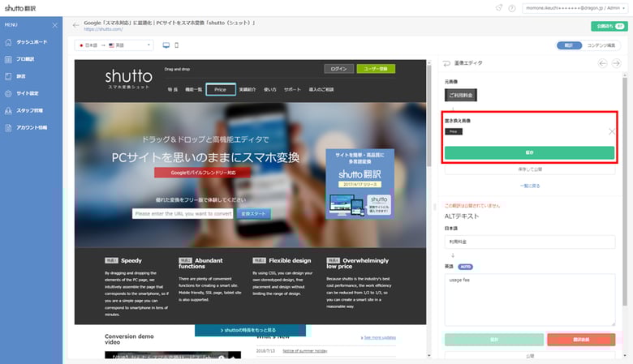Click the announcement icon in the top bar
Screen dimensions: 633x364
499,8
